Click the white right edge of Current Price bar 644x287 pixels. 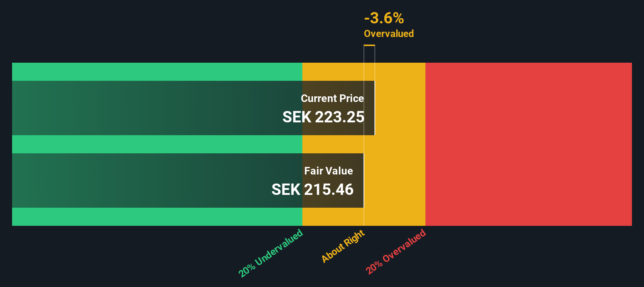click(374, 108)
